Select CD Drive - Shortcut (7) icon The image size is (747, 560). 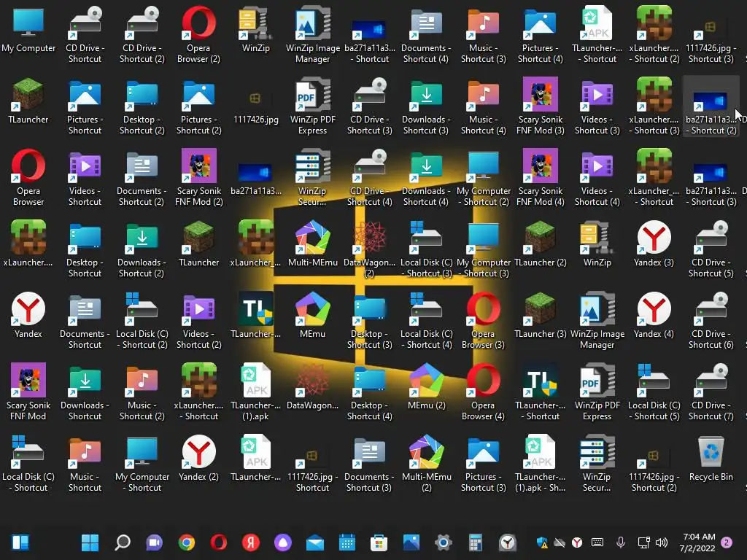[x=711, y=391]
